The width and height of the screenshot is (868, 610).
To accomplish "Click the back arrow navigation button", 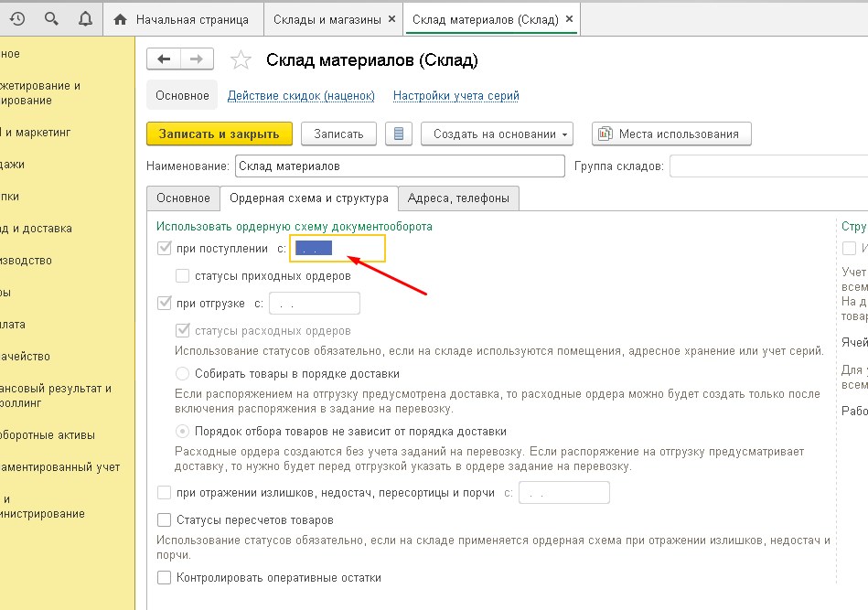I will click(x=164, y=59).
